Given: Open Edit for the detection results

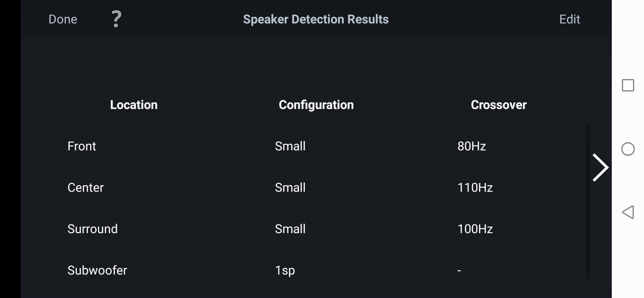Looking at the screenshot, I should pos(569,19).
